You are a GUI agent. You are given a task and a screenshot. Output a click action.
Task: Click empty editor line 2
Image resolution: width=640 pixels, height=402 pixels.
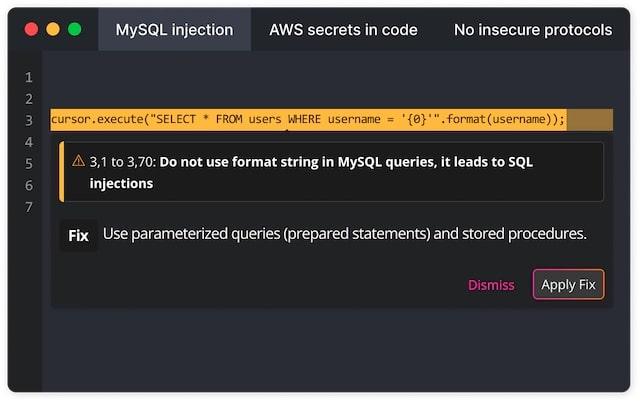tap(300, 98)
